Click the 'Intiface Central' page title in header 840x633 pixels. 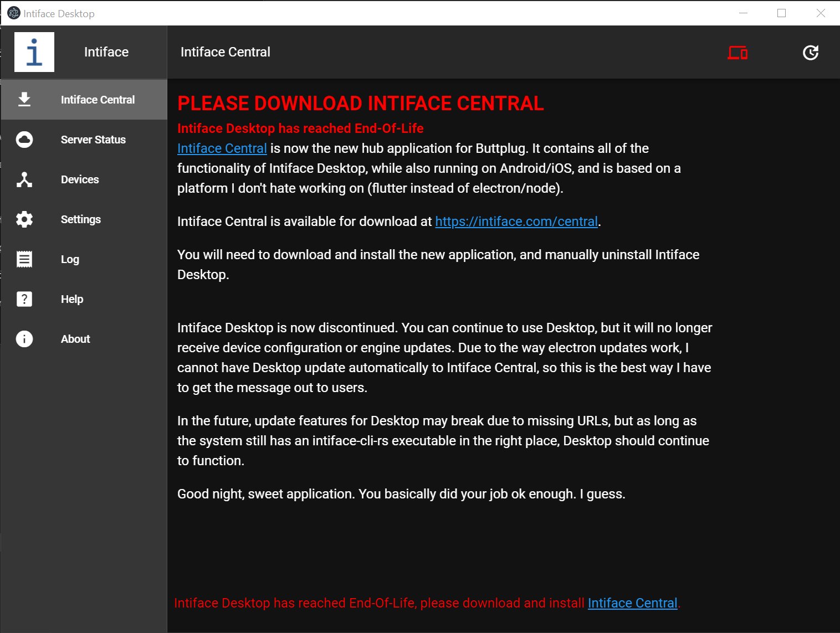[x=226, y=52]
